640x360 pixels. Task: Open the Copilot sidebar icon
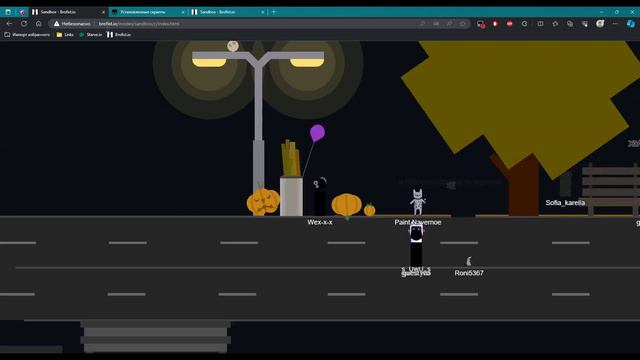631,24
